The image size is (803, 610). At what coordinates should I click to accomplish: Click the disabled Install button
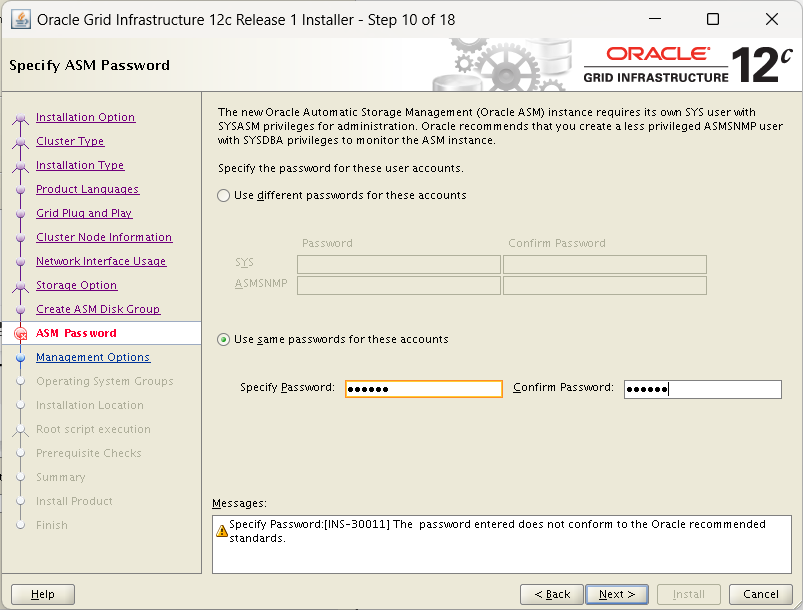tap(689, 594)
